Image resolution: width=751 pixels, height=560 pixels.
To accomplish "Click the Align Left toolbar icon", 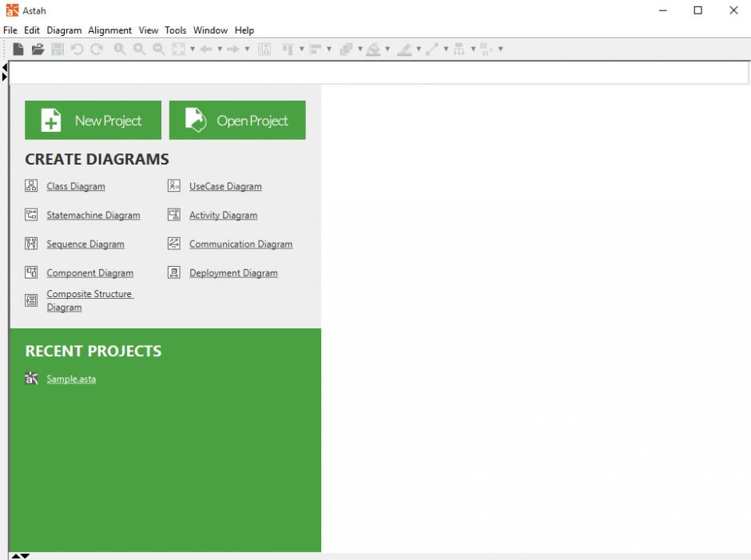I will 315,49.
